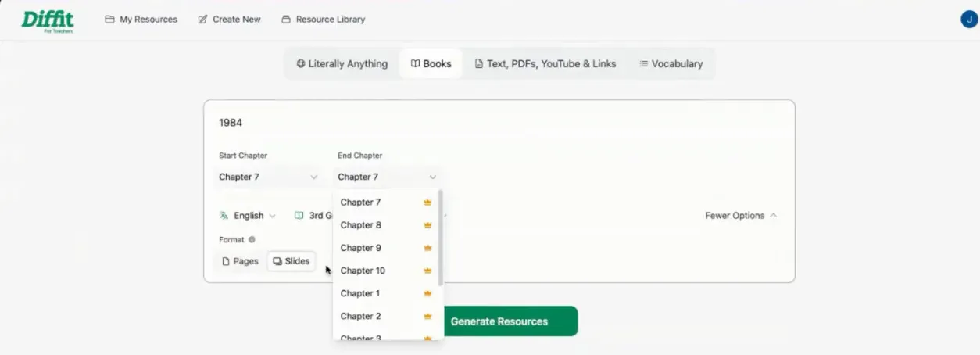This screenshot has width=980, height=355.
Task: Open the user account avatar J
Action: click(x=969, y=20)
